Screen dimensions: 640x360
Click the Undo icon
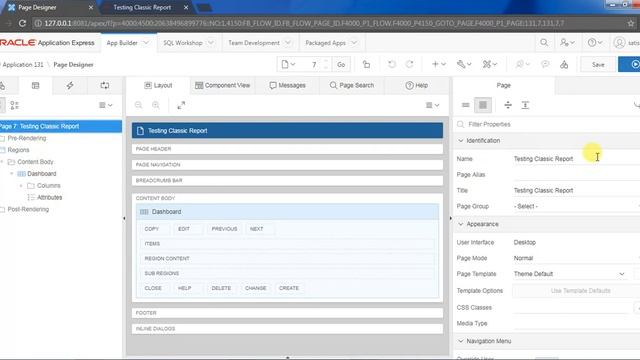[x=392, y=64]
